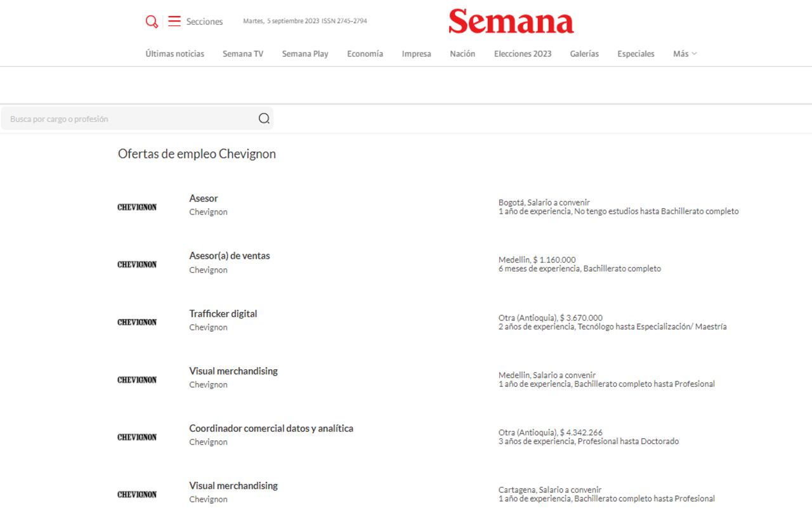Go to Últimas noticias

pos(174,54)
